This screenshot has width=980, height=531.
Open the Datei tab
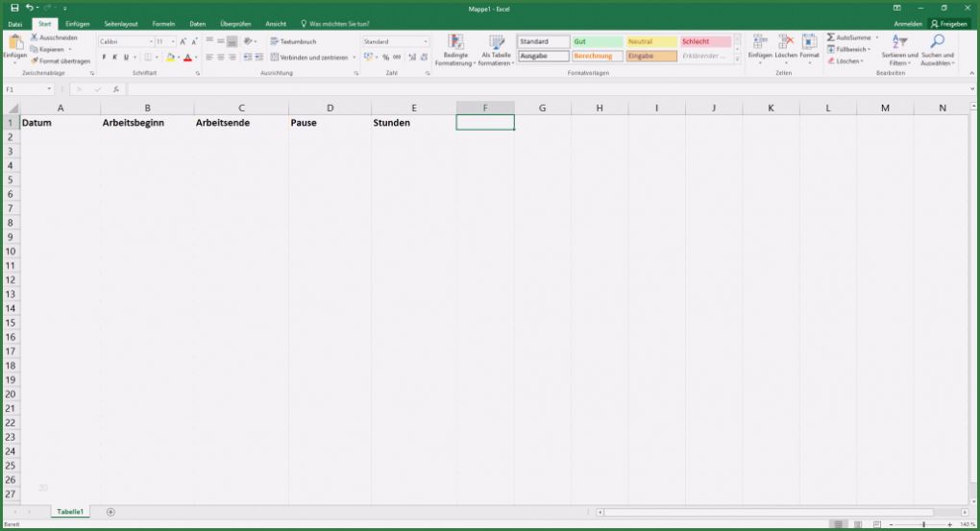15,24
